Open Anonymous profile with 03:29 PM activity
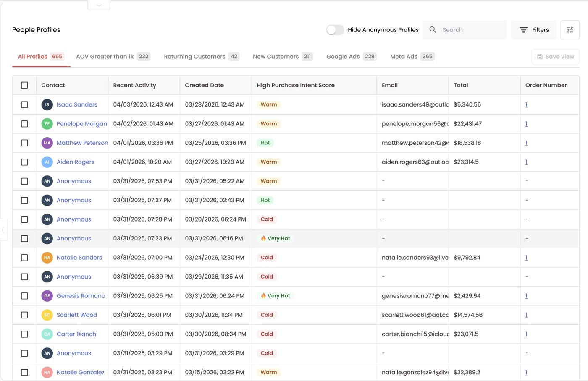Image resolution: width=588 pixels, height=381 pixels. tap(74, 353)
